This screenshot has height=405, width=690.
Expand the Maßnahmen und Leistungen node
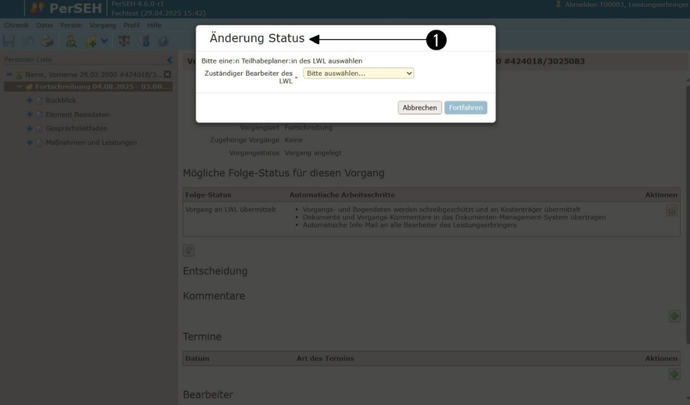[x=30, y=142]
